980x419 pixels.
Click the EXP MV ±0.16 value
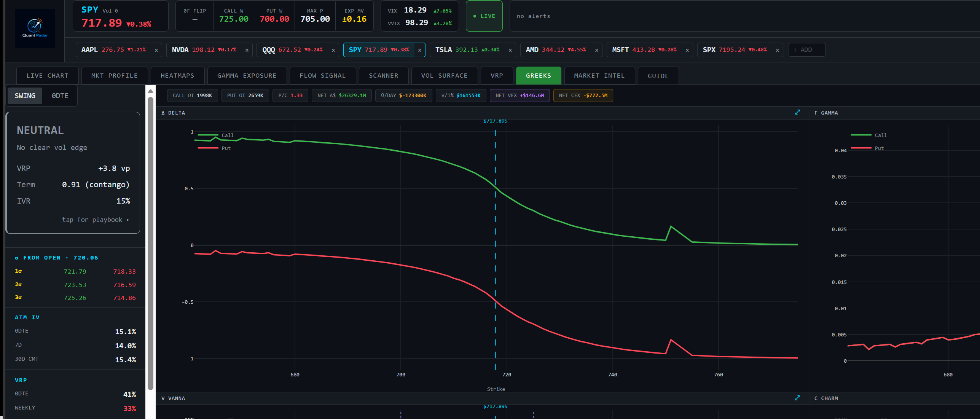[x=354, y=19]
